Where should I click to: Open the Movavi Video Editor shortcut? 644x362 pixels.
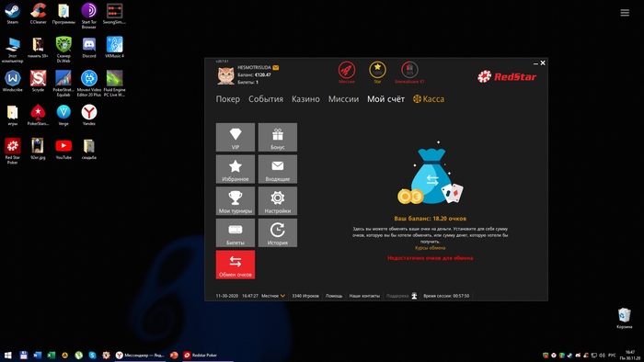click(x=88, y=84)
